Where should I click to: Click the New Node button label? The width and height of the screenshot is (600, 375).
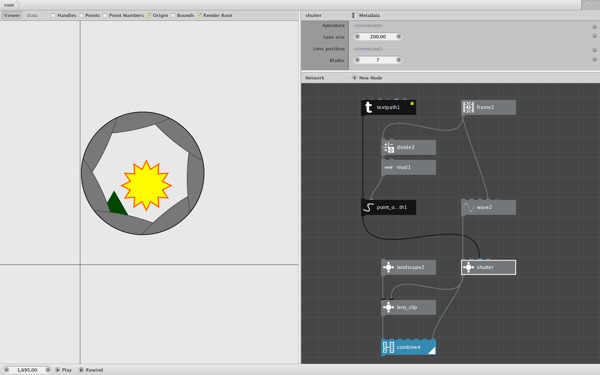[370, 78]
